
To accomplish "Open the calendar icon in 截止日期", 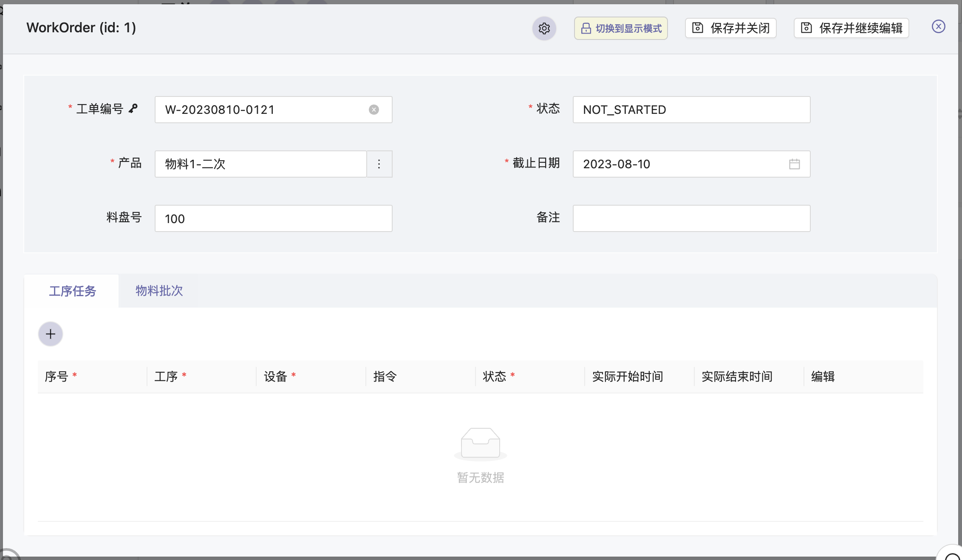I will tap(794, 164).
